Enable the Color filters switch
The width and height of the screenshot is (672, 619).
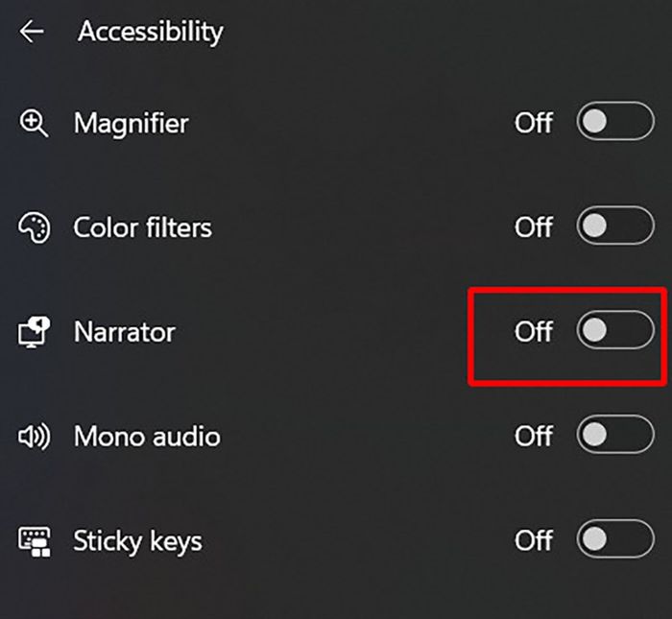614,227
